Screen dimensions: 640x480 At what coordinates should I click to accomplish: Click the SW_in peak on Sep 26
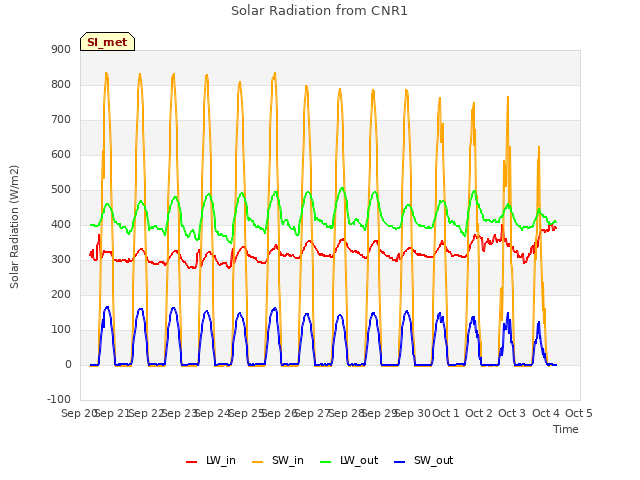tap(275, 73)
